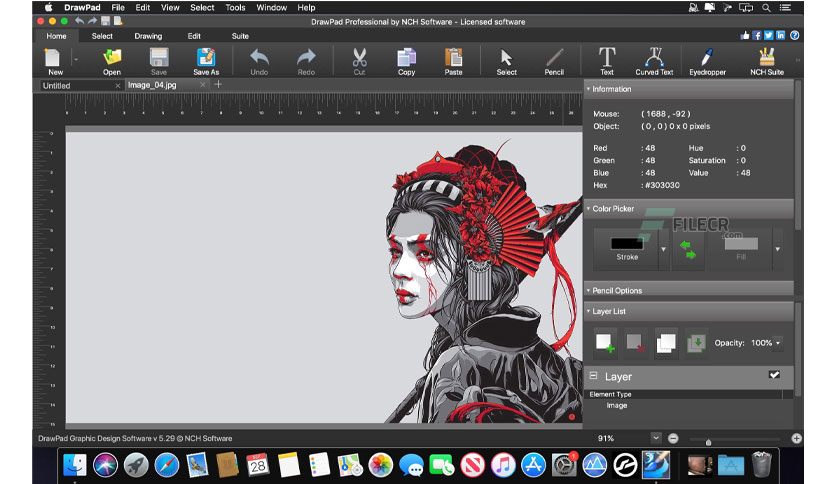
Task: Click the thumbs up like icon
Action: (x=745, y=35)
